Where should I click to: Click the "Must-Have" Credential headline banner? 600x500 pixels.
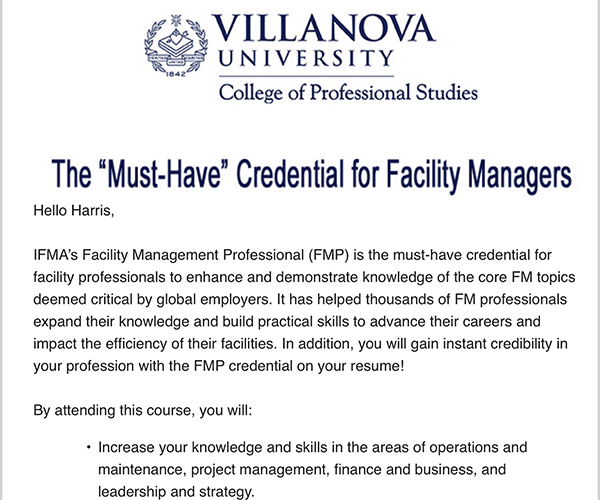pyautogui.click(x=311, y=174)
